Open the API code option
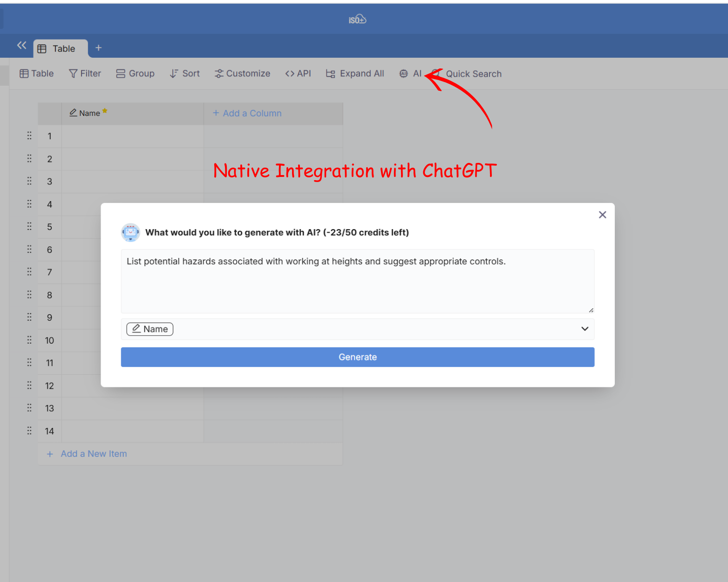Image resolution: width=728 pixels, height=582 pixels. click(298, 74)
